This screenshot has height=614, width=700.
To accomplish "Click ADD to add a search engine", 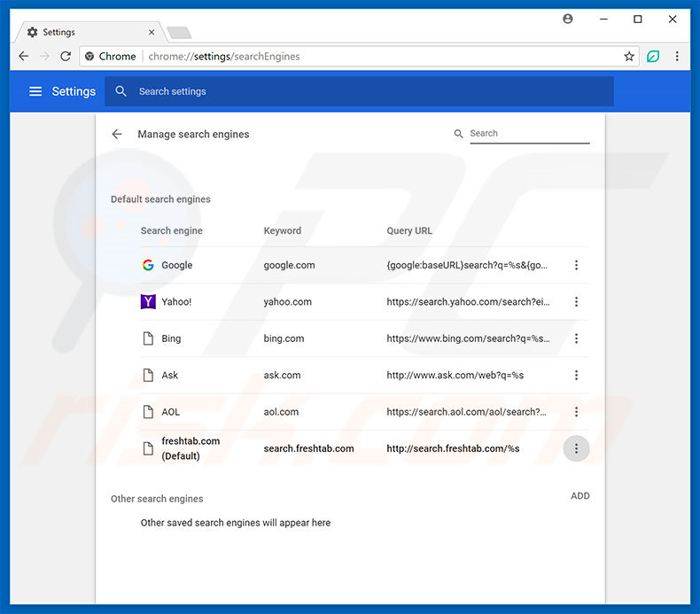I will [579, 495].
